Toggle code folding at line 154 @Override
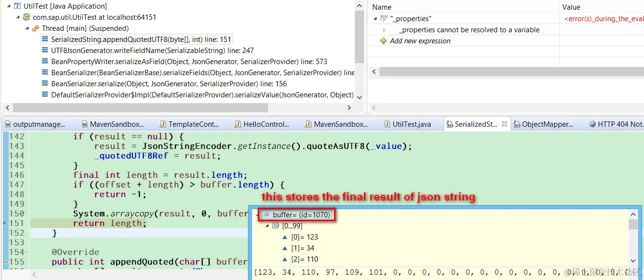644x280 pixels. click(27, 252)
